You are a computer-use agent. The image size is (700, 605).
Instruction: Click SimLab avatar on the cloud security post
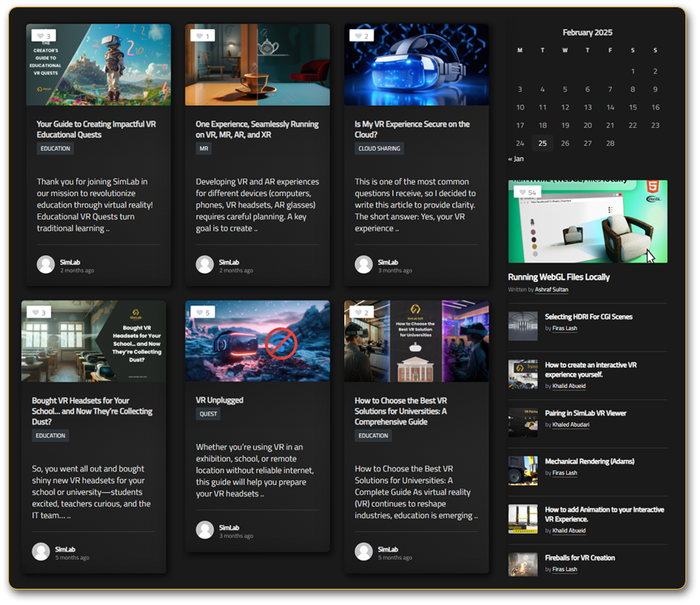(x=364, y=265)
